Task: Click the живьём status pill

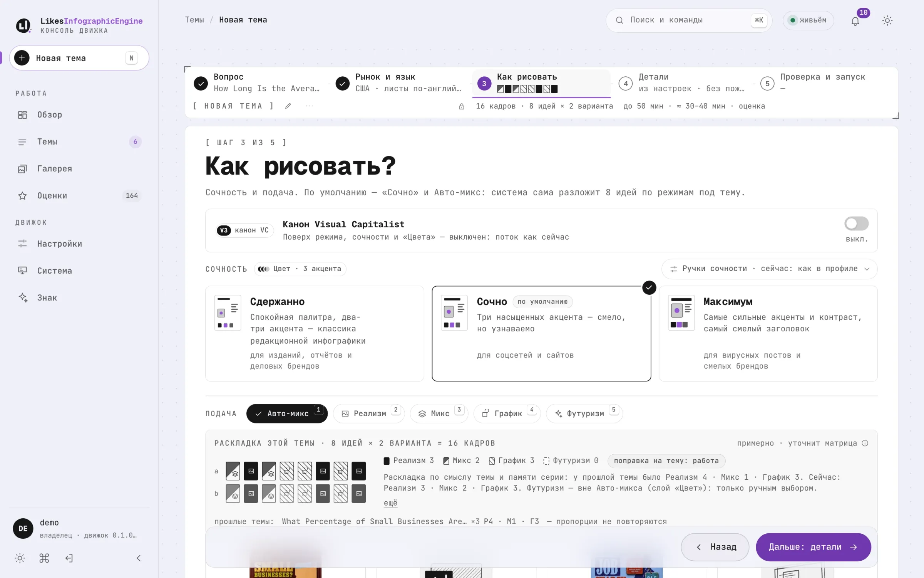Action: pos(808,20)
